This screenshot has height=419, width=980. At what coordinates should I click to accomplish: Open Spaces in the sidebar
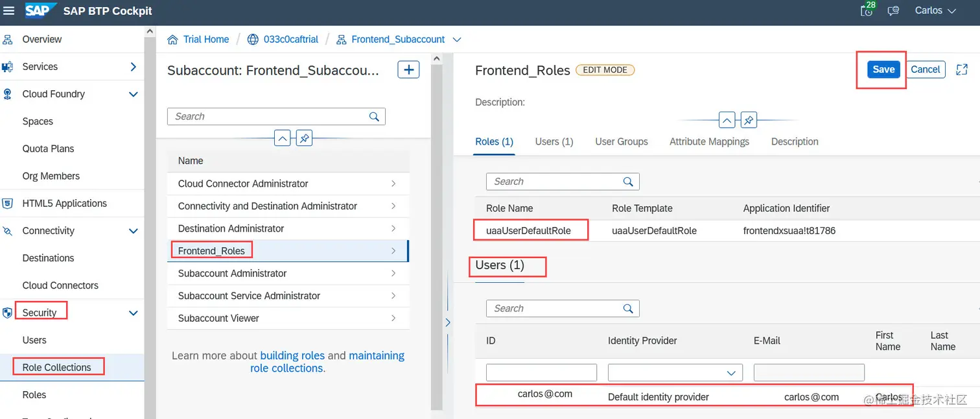[38, 121]
